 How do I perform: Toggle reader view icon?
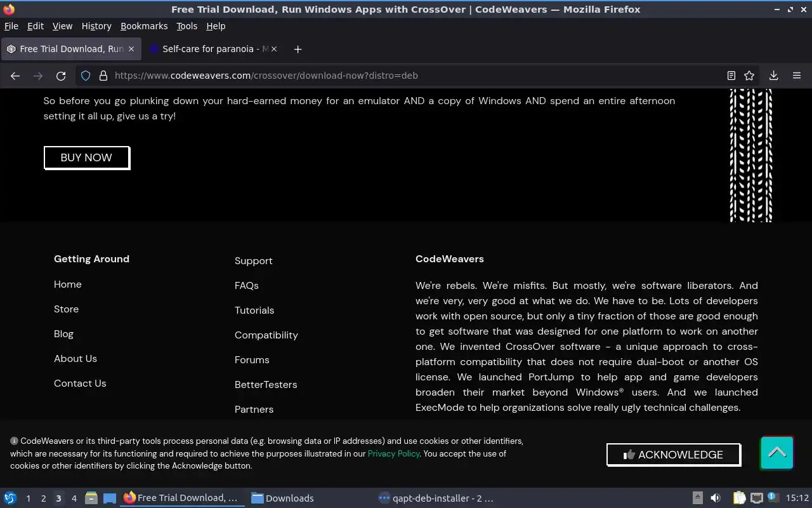(731, 76)
